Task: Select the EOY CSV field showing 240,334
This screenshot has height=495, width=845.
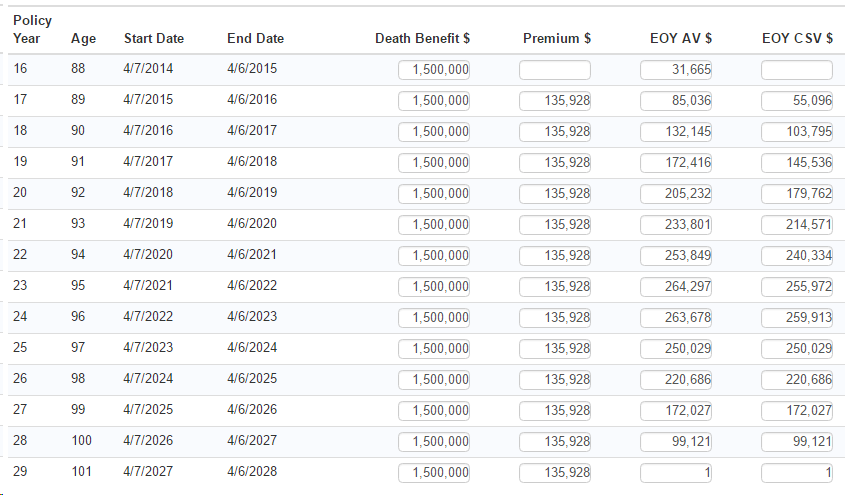Action: click(797, 256)
